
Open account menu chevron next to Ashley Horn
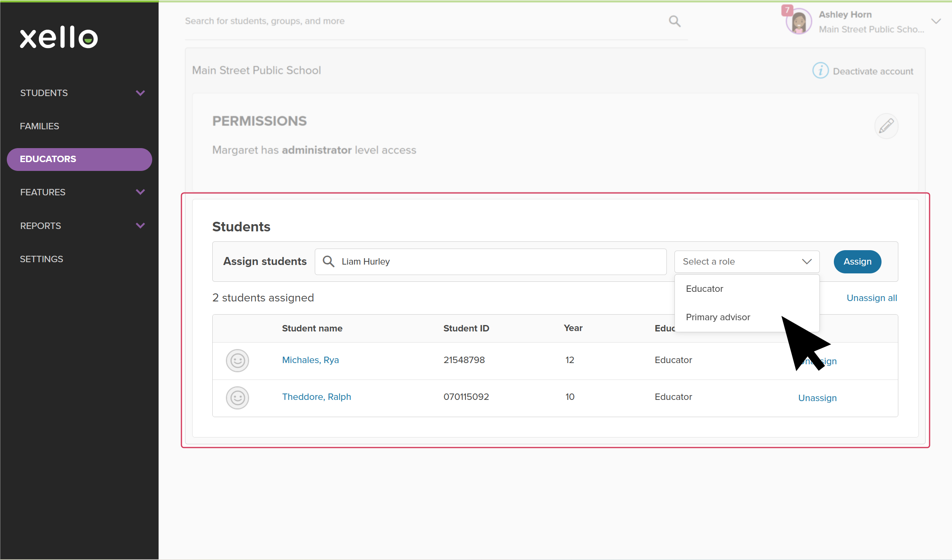[936, 21]
